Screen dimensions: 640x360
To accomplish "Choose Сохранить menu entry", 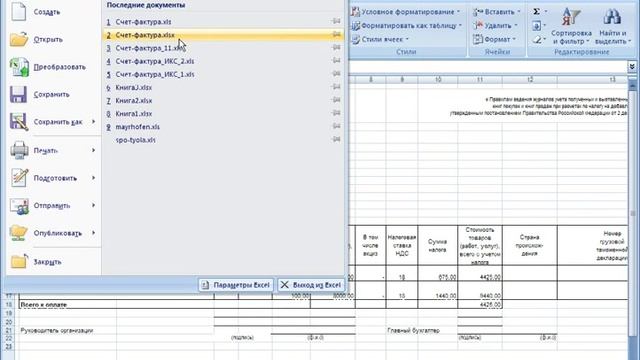I will click(54, 94).
